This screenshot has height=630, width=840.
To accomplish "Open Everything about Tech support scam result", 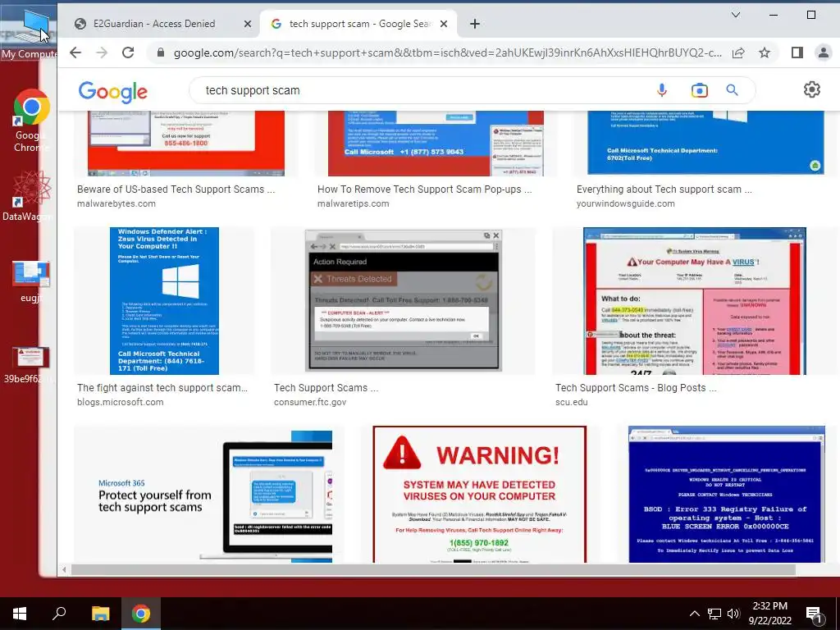I will coord(664,189).
